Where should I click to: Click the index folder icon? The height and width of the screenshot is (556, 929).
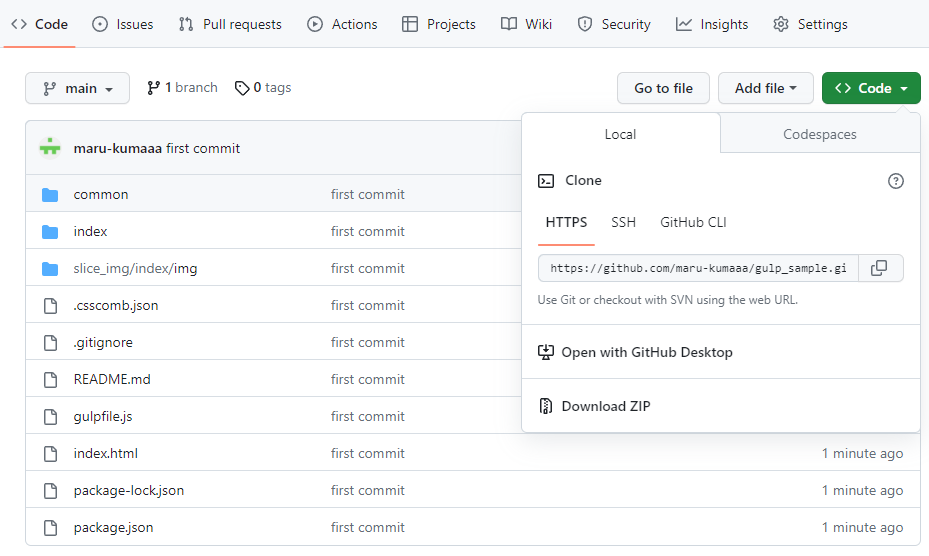pos(50,232)
